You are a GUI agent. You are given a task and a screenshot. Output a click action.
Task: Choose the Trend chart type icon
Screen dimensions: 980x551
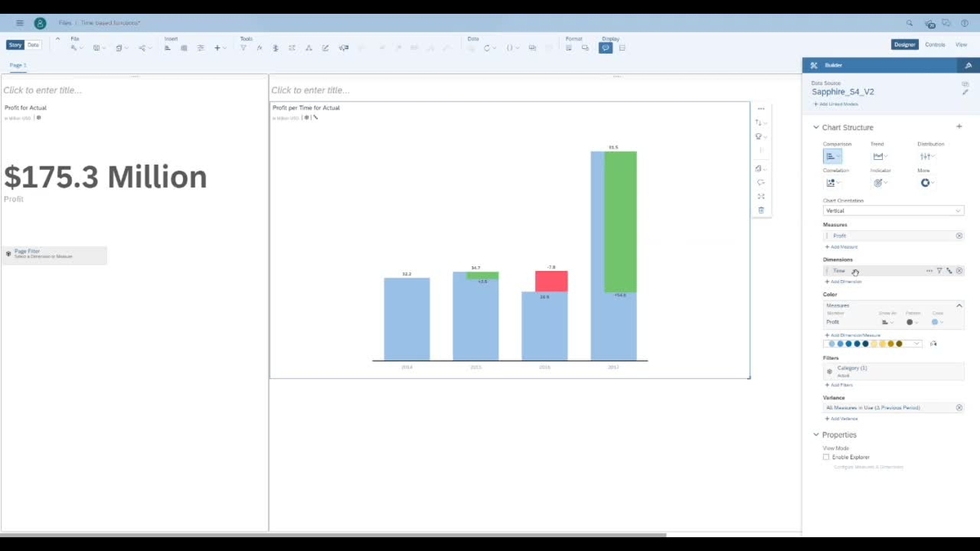(880, 157)
